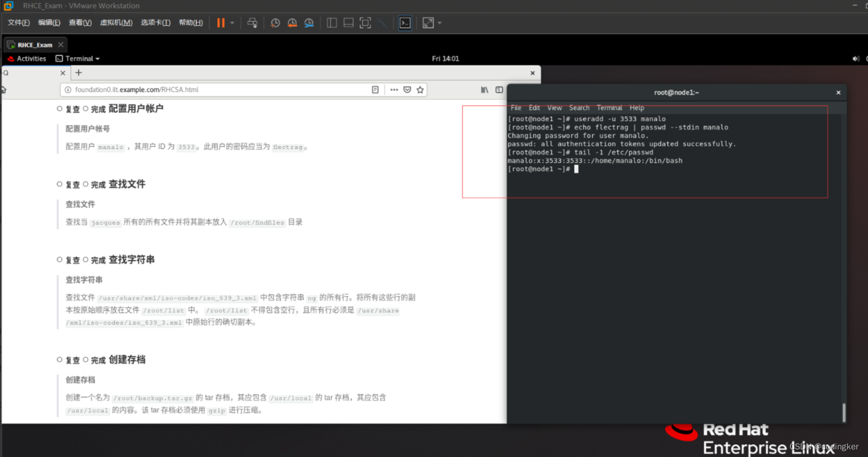The width and height of the screenshot is (868, 457).
Task: Click the terminal vertical scrollbar
Action: 844,412
